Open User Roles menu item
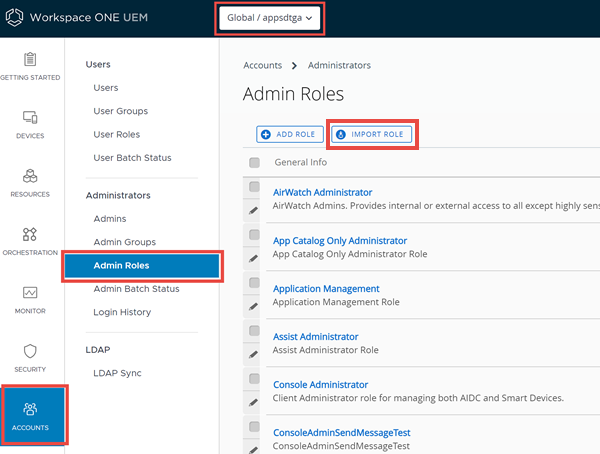 click(117, 134)
